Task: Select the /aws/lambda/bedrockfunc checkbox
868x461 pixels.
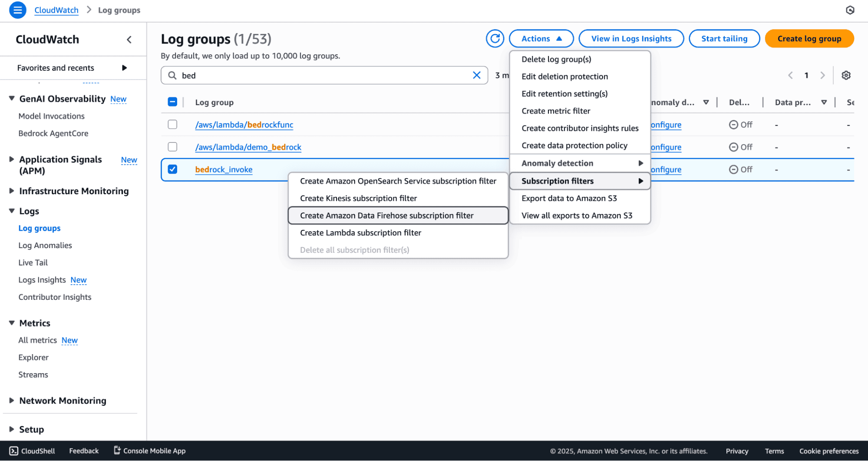Action: click(172, 124)
